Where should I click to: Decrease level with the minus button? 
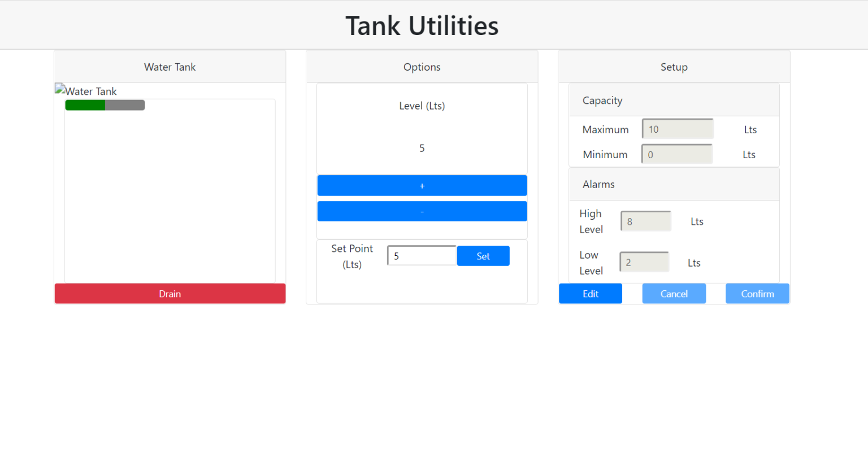coord(422,211)
